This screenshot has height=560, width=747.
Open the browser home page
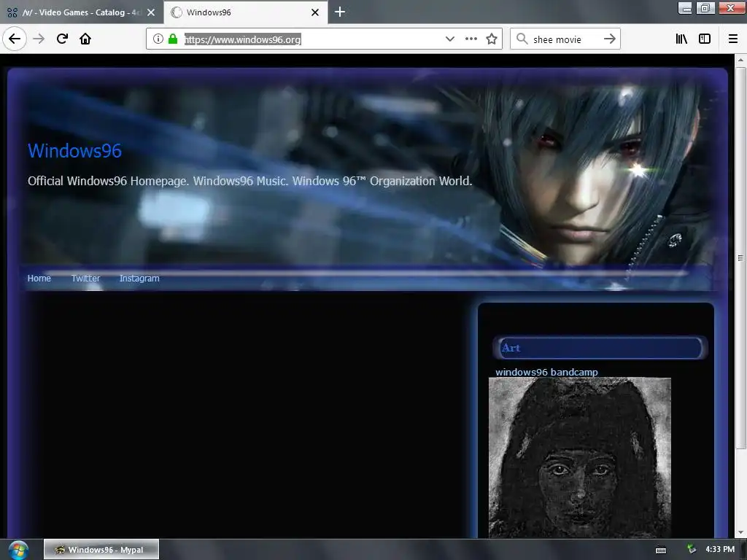[x=85, y=39]
